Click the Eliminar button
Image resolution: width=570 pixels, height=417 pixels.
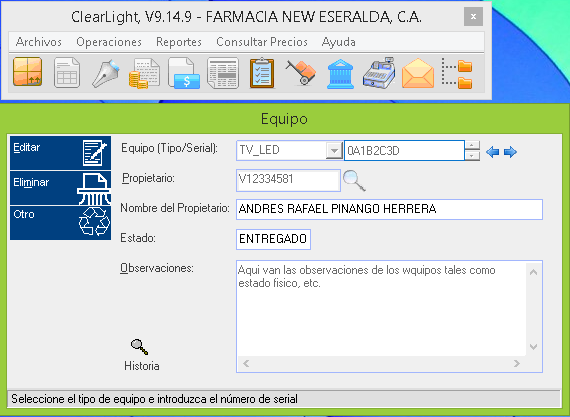click(x=60, y=188)
